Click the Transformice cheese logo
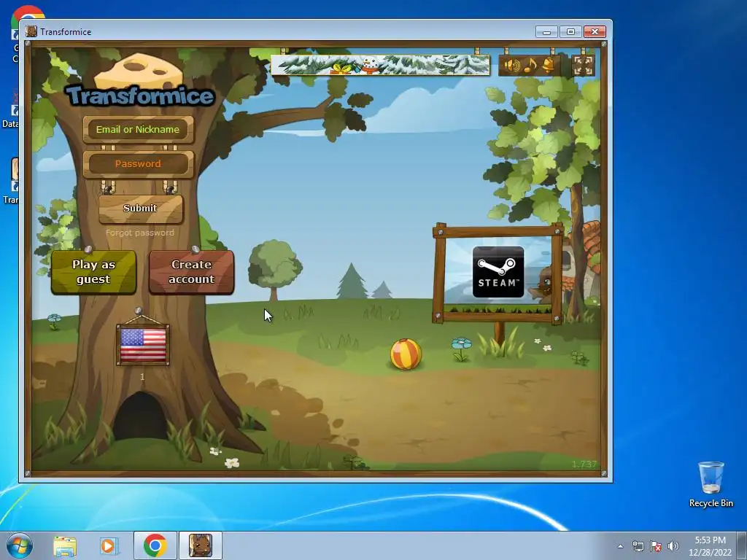 coord(139,81)
